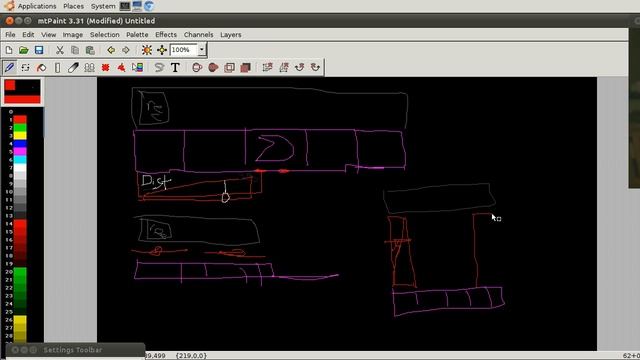The width and height of the screenshot is (640, 360).
Task: Create a new image with the New icon
Action: tap(9, 50)
